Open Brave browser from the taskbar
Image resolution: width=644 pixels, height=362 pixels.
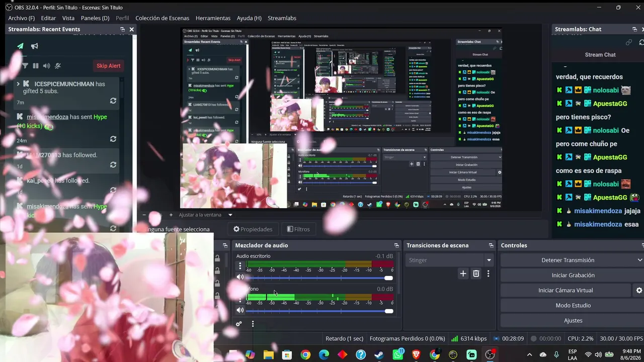coord(416,355)
